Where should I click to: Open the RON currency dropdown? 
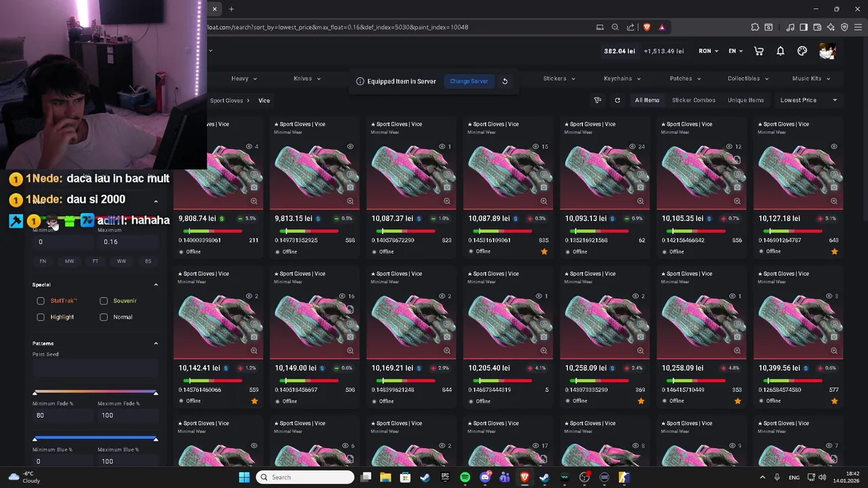click(708, 51)
